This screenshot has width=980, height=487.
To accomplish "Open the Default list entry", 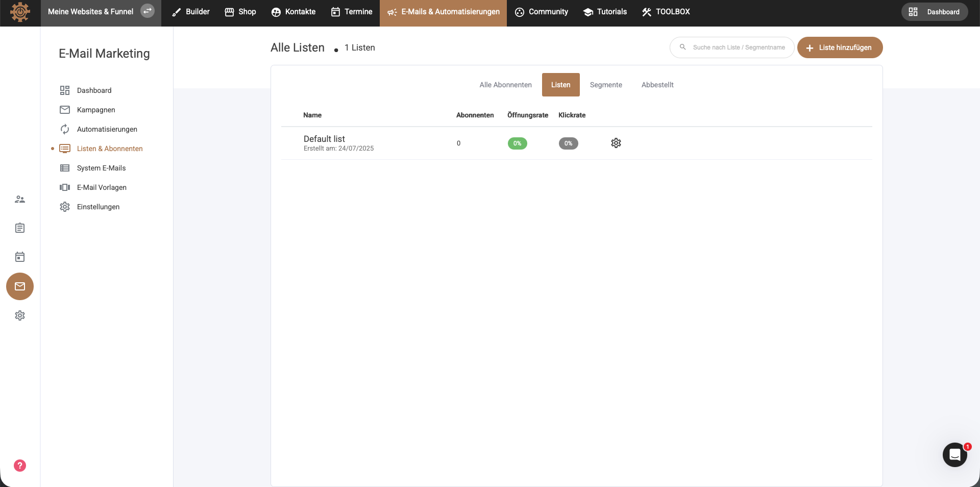I will tap(324, 139).
